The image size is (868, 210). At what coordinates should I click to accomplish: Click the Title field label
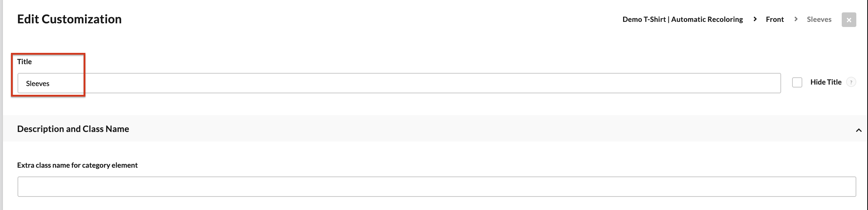(x=24, y=62)
